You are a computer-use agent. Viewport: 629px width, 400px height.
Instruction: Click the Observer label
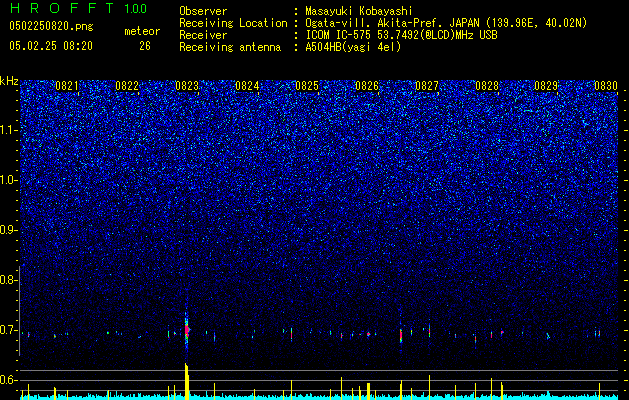203,11
